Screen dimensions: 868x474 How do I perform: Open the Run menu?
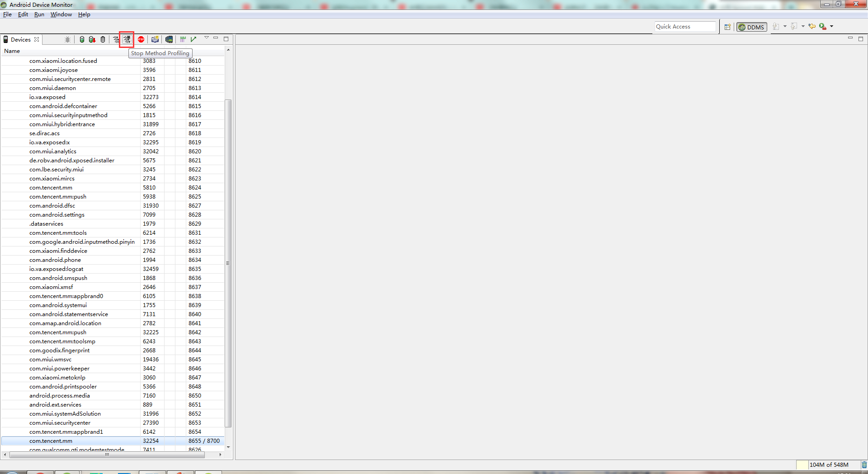click(x=39, y=14)
